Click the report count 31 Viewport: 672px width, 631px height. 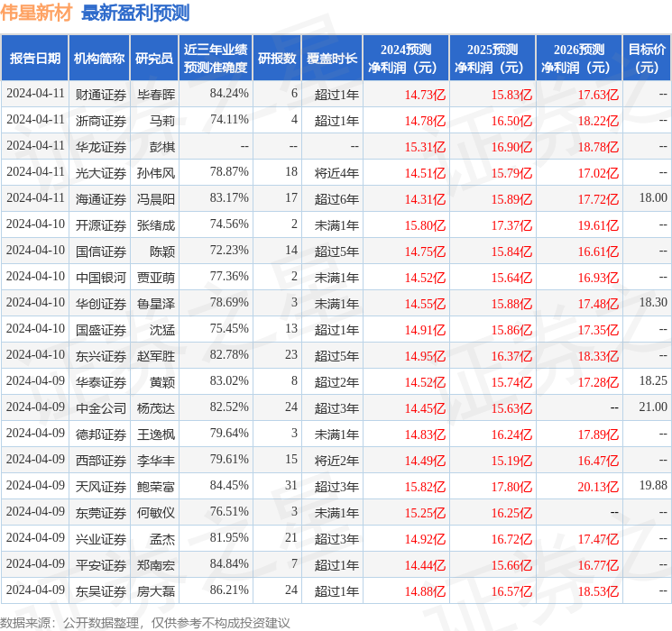[291, 485]
